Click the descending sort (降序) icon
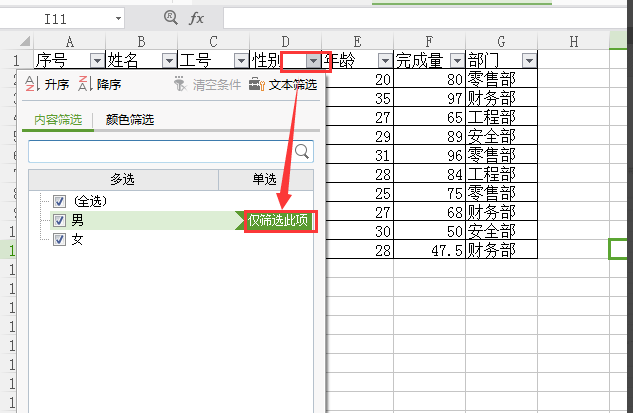The image size is (633, 413). 84,85
